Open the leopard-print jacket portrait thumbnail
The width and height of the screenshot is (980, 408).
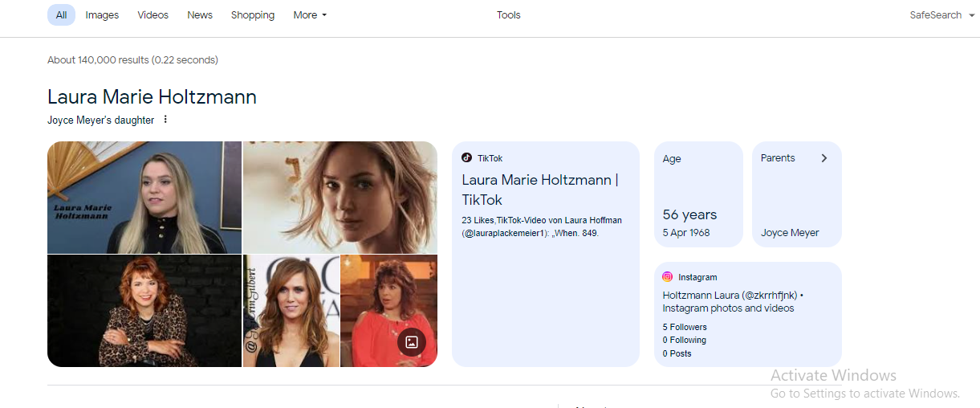click(x=144, y=311)
